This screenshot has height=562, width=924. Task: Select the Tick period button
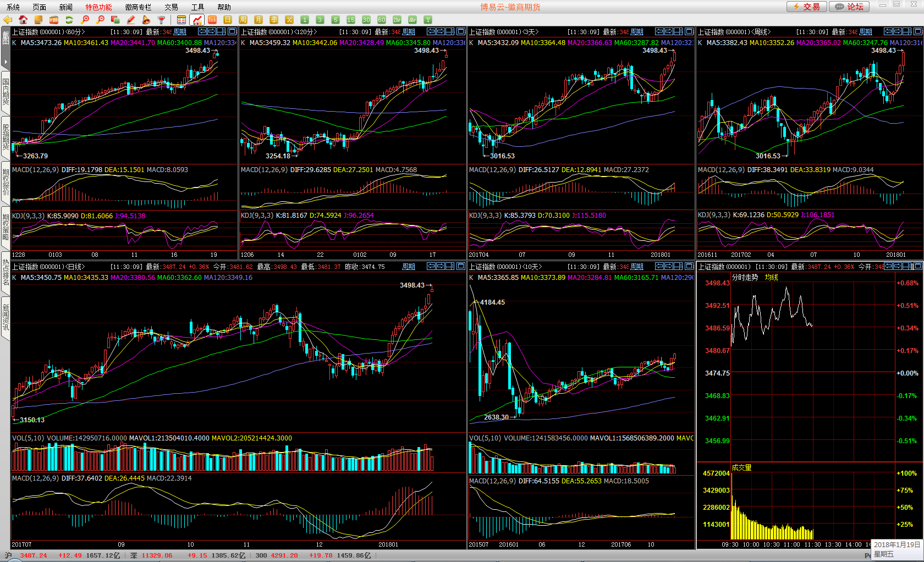tap(212, 20)
